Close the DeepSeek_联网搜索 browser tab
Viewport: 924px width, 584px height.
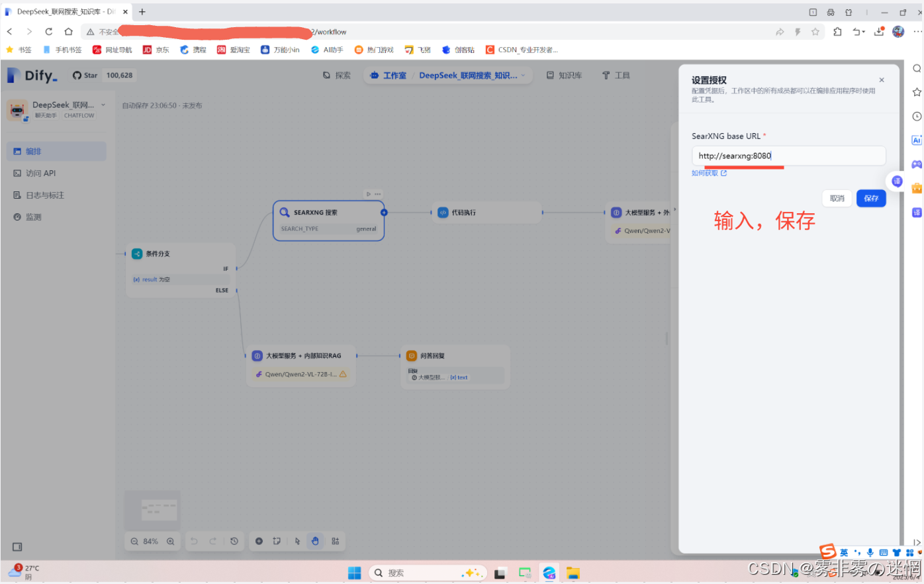(x=125, y=12)
